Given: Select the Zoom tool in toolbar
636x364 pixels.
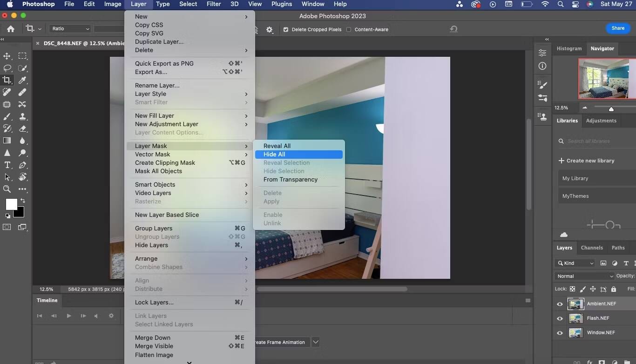Looking at the screenshot, I should pyautogui.click(x=7, y=189).
